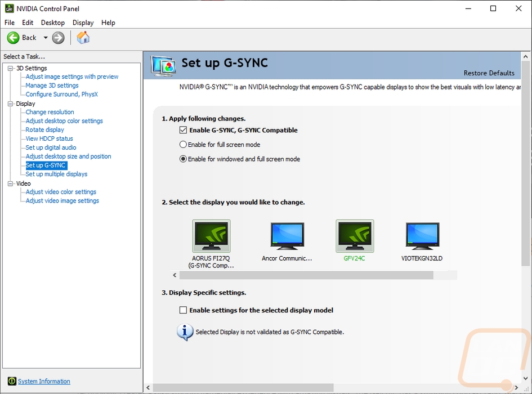Open Manage 3D settings
This screenshot has height=394, width=532.
[52, 86]
